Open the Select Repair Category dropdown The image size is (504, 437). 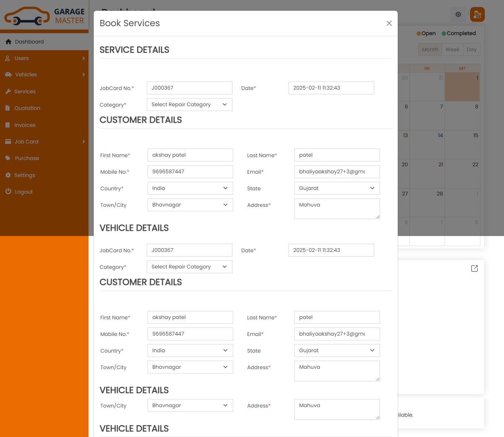pos(189,104)
